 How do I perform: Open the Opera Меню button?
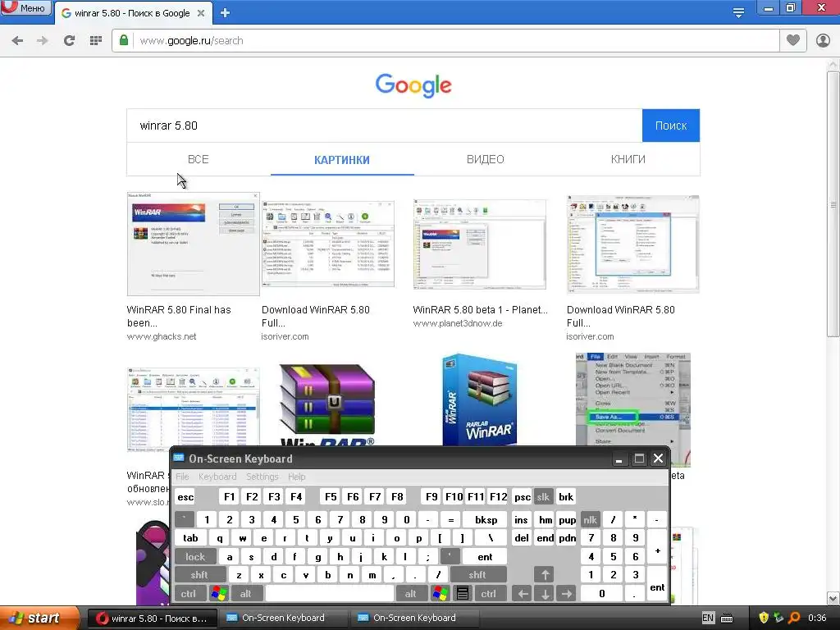point(27,7)
